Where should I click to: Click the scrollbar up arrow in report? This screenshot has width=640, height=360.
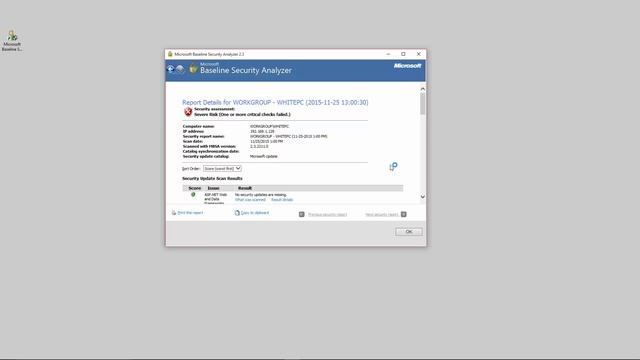click(x=422, y=89)
